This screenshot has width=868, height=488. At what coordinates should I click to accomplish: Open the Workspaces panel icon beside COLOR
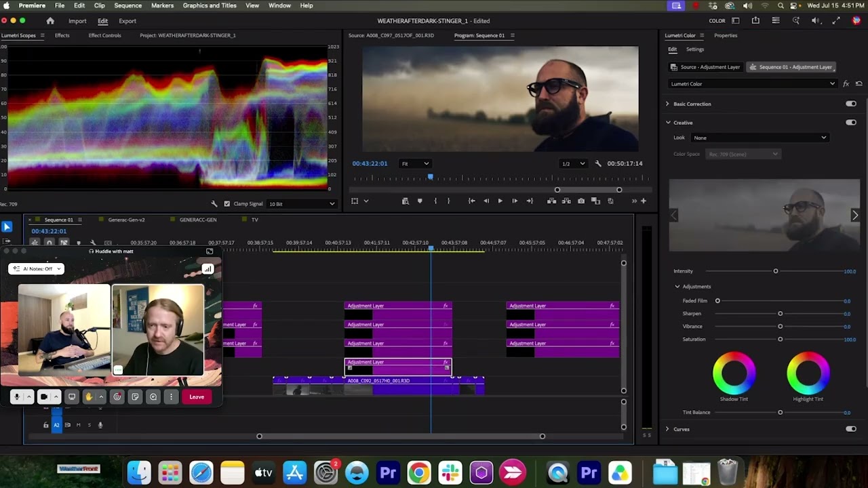(736, 21)
